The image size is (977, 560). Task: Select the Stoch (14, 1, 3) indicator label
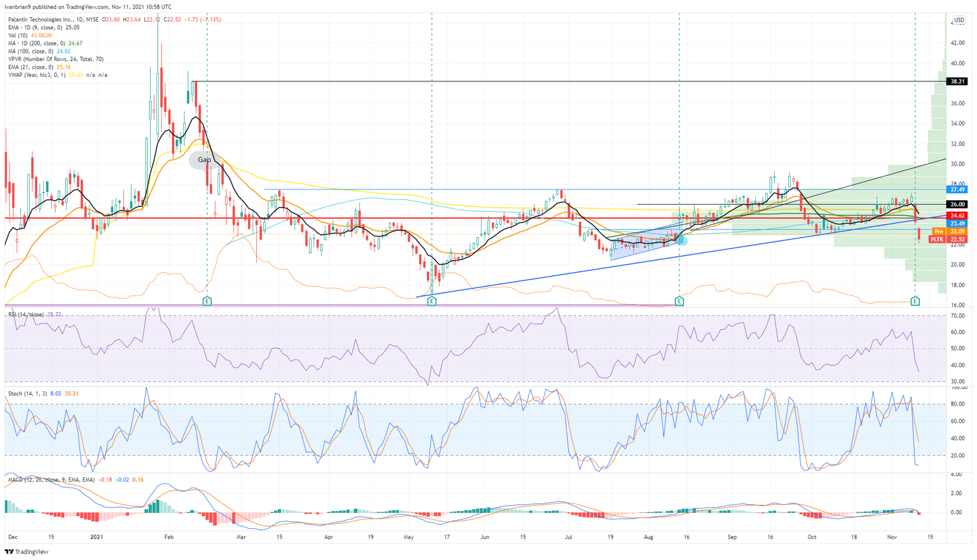click(27, 394)
